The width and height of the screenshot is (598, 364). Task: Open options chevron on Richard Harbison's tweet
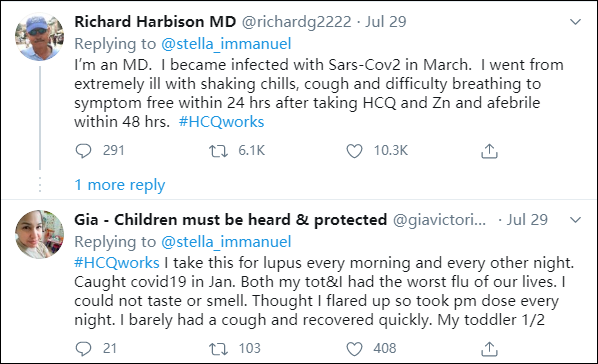[x=575, y=22]
